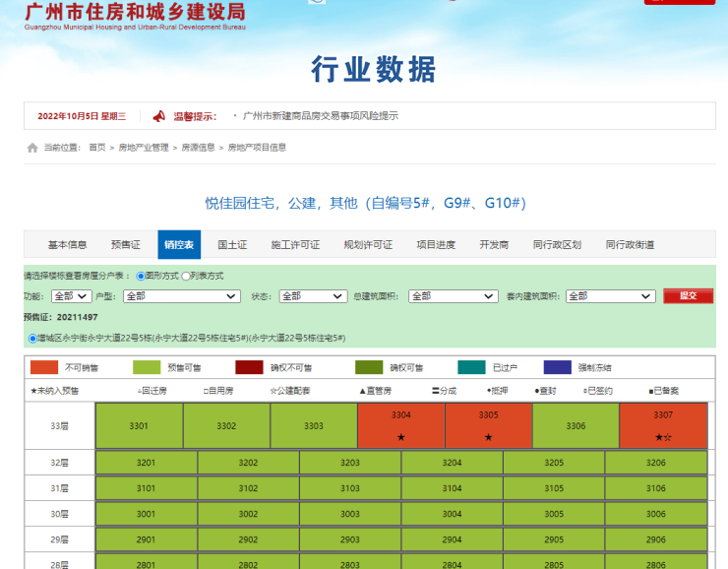Click the 直管房 triangle legend symbol
The image size is (728, 569).
tap(361, 391)
